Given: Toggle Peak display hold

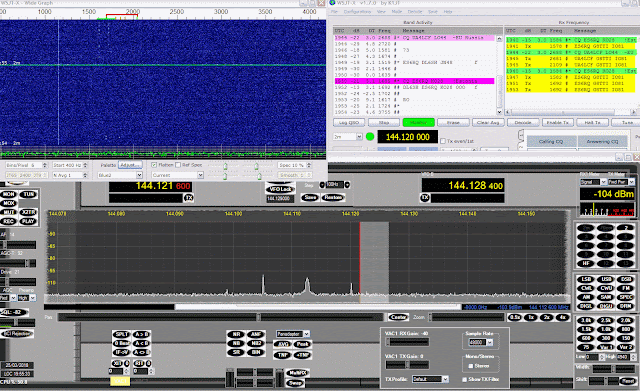Looking at the screenshot, I should pyautogui.click(x=302, y=344).
